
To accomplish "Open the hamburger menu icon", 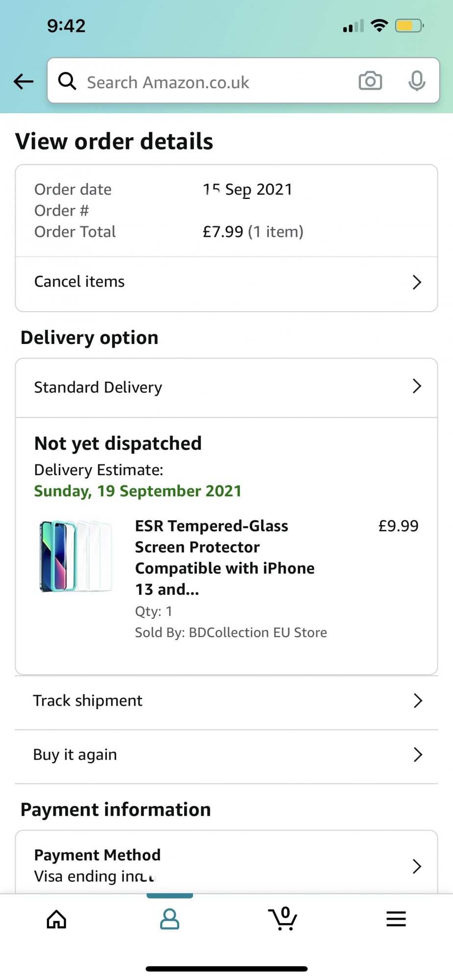I will (396, 919).
